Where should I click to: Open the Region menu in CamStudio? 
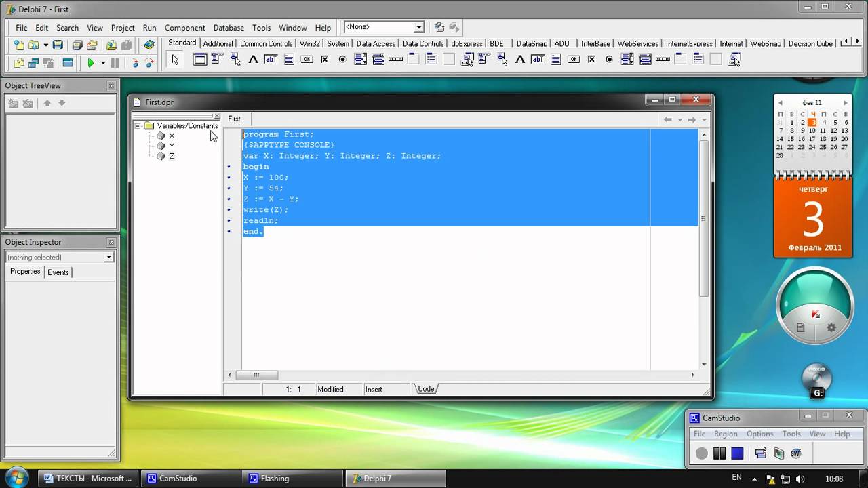pos(725,434)
